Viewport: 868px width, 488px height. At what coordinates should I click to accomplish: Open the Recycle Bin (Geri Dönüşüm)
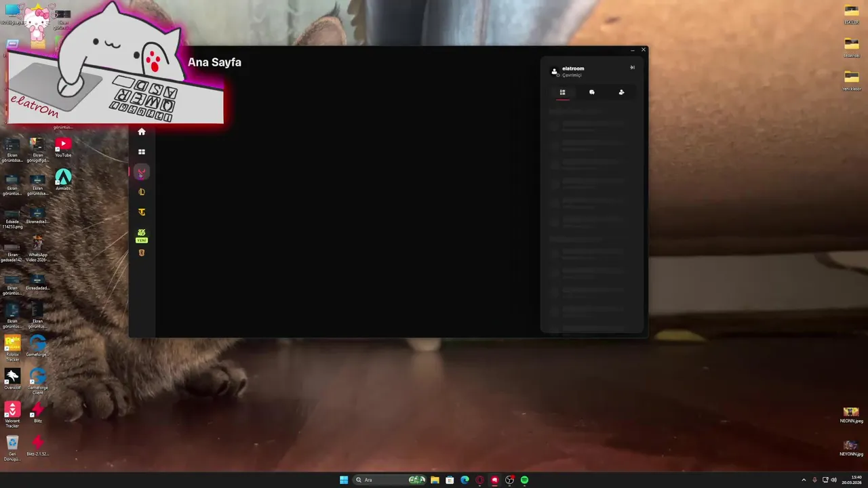tap(12, 448)
